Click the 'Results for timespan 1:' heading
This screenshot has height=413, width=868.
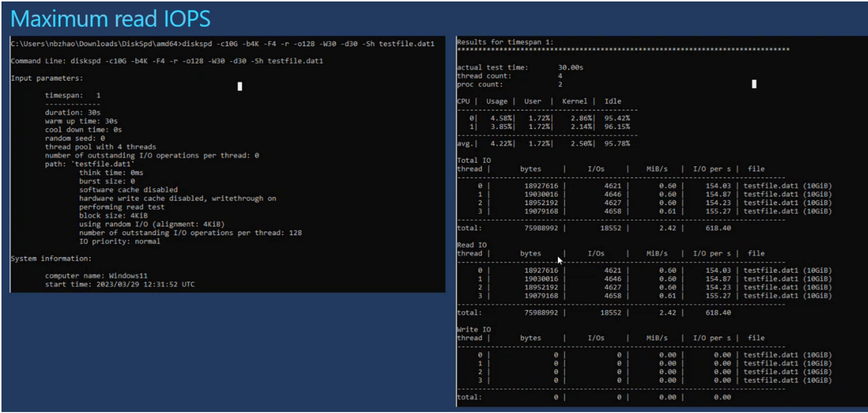click(505, 42)
